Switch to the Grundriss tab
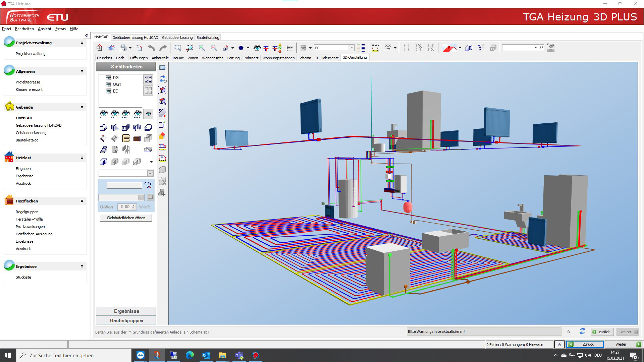644x362 pixels. [x=105, y=58]
